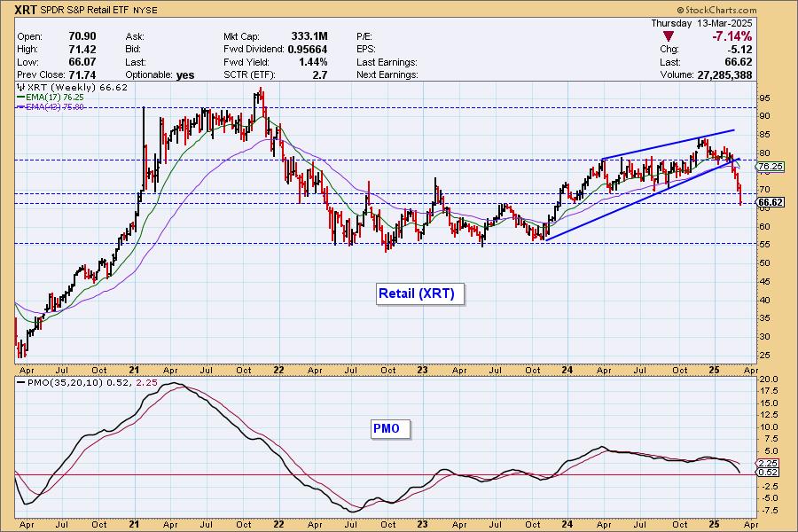Click the XRT (Weekly) 66.62 legend
Viewport: 798px width, 532px height.
click(77, 87)
